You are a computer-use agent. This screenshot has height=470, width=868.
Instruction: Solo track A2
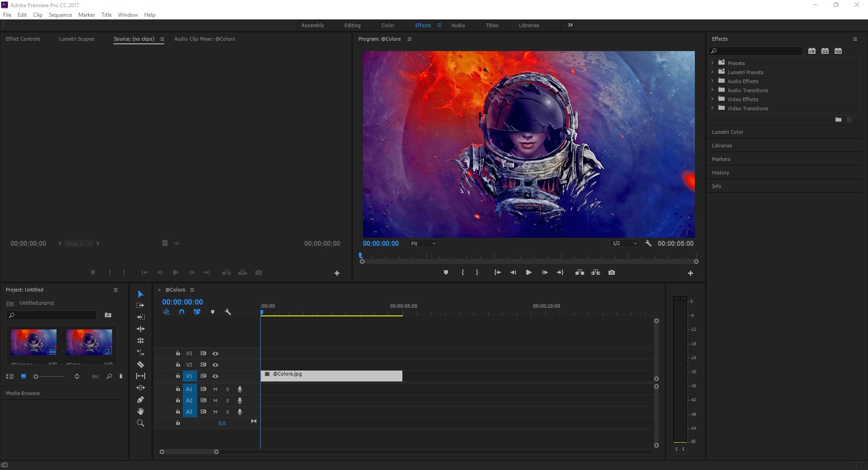tap(227, 400)
